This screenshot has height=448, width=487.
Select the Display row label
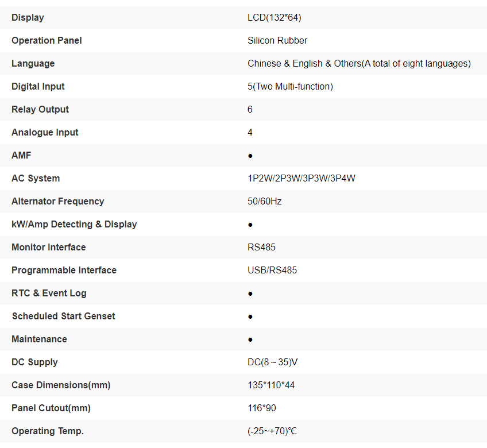pos(28,17)
